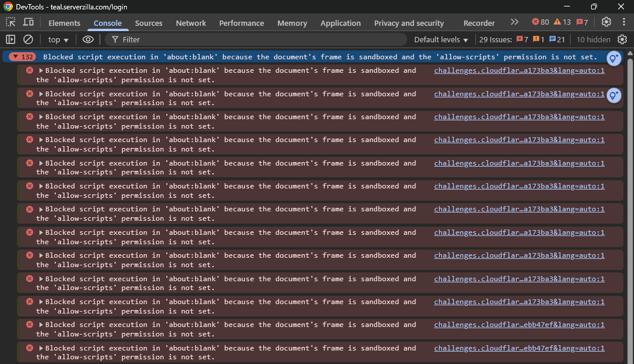Screen dimensions: 634x364
Task: Show more tabs with the double chevron
Action: click(x=514, y=22)
